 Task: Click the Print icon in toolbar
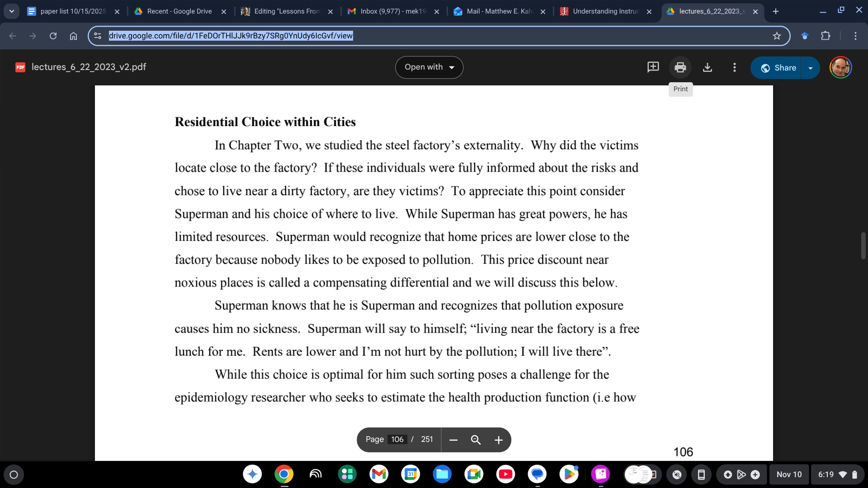tap(680, 68)
